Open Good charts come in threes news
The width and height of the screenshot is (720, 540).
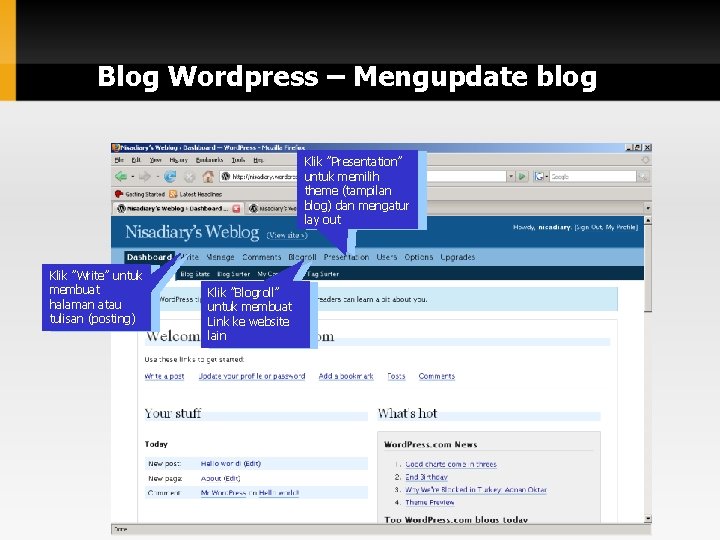451,464
